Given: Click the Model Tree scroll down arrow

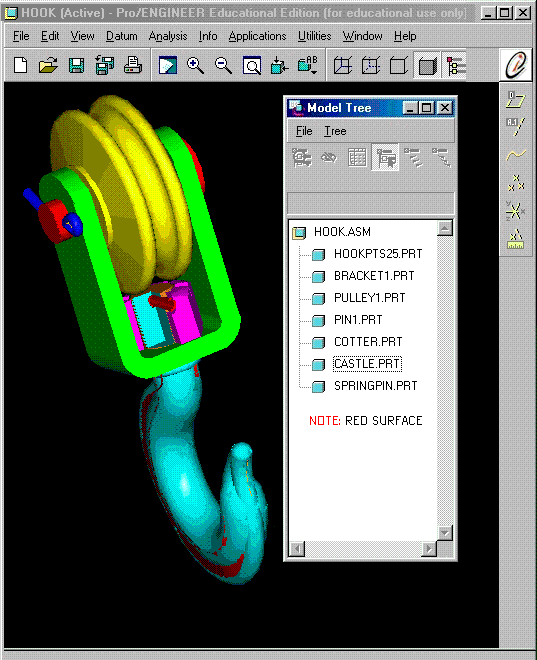Looking at the screenshot, I should click(444, 533).
